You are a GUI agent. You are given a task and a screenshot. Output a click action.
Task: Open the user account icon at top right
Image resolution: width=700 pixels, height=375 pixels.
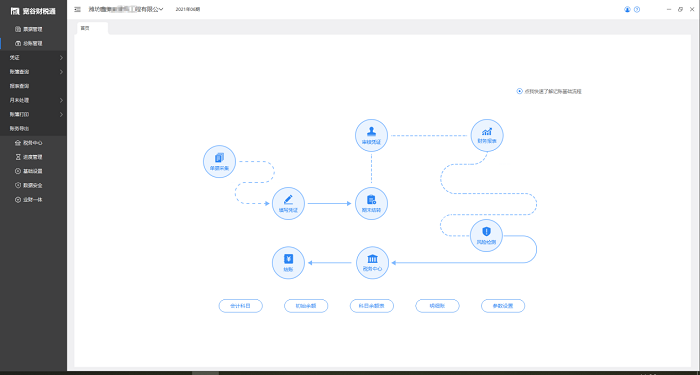coord(627,9)
